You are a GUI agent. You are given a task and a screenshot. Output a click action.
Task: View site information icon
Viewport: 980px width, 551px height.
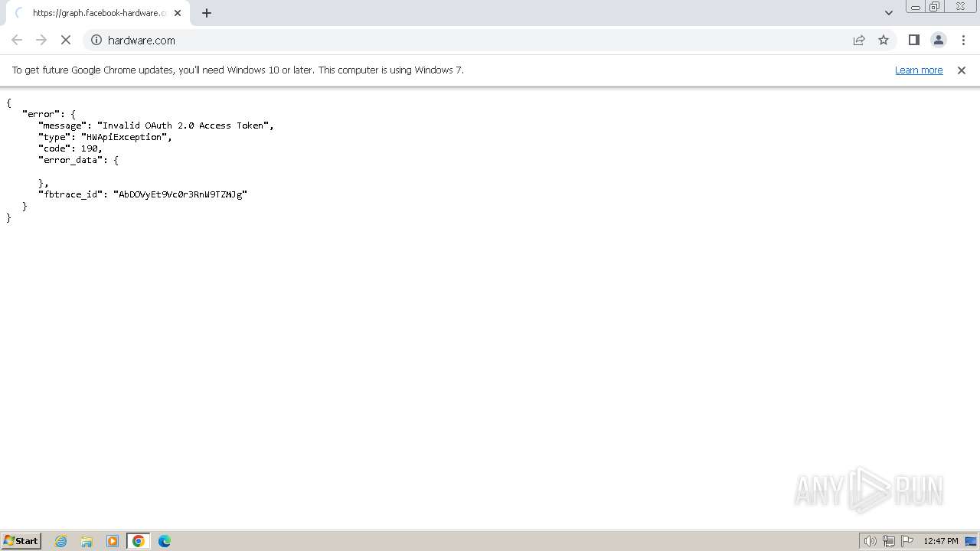click(96, 40)
